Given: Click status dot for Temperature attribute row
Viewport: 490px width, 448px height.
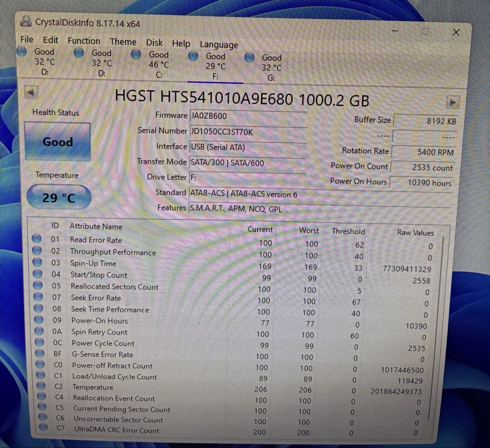Looking at the screenshot, I should 41,385.
